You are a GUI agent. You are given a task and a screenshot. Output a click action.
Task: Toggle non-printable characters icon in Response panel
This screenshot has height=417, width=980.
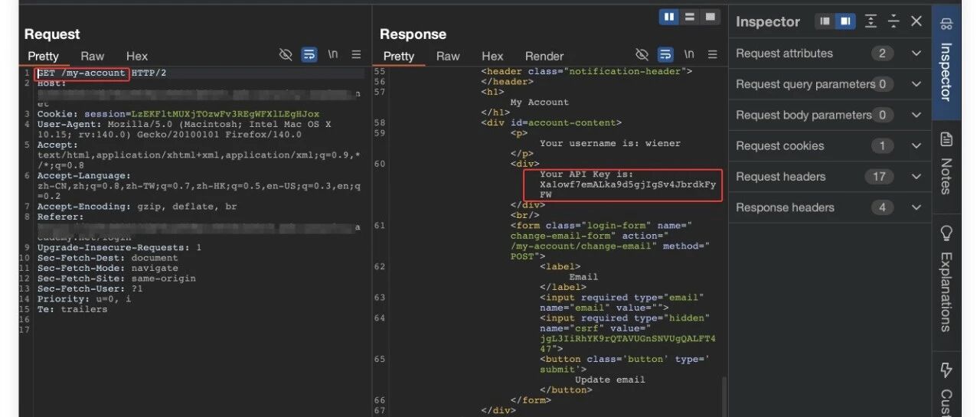(642, 55)
